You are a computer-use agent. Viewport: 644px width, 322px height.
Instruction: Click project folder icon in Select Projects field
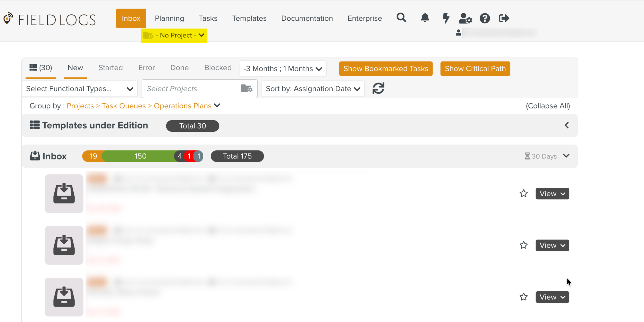pos(247,88)
